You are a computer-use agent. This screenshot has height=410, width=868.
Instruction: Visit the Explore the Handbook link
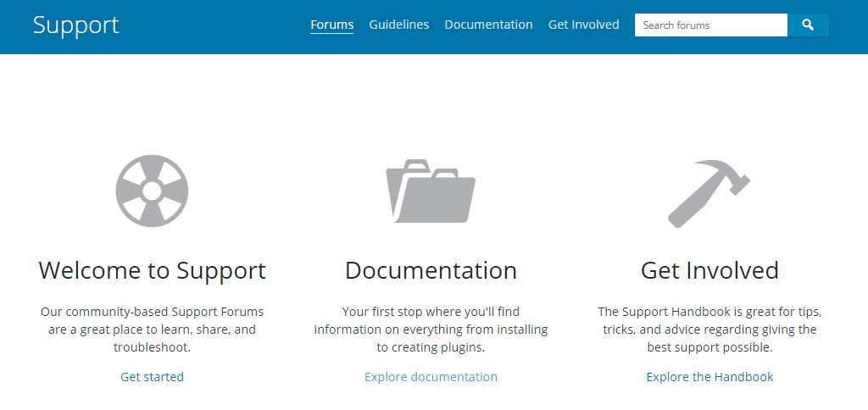click(x=709, y=377)
